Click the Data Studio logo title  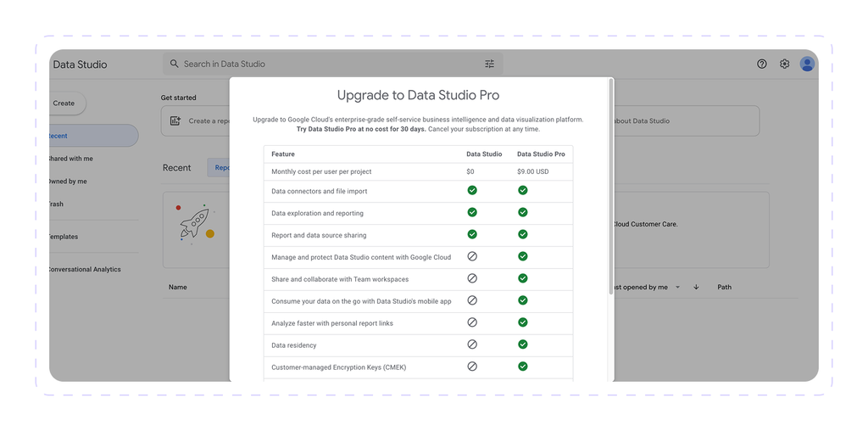[80, 64]
